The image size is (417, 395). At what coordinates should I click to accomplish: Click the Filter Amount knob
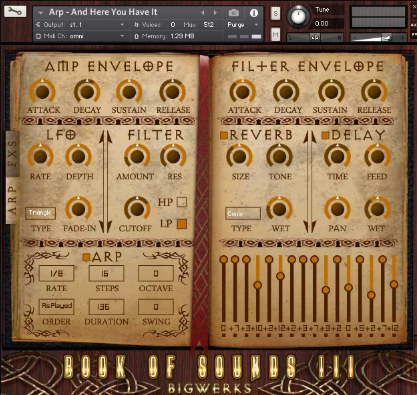click(x=137, y=156)
